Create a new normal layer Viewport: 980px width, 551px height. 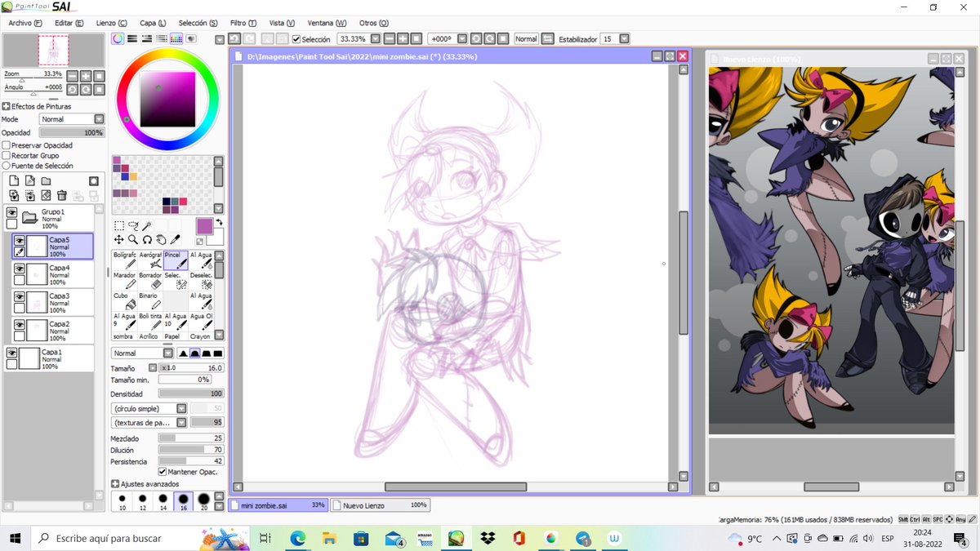pos(14,180)
